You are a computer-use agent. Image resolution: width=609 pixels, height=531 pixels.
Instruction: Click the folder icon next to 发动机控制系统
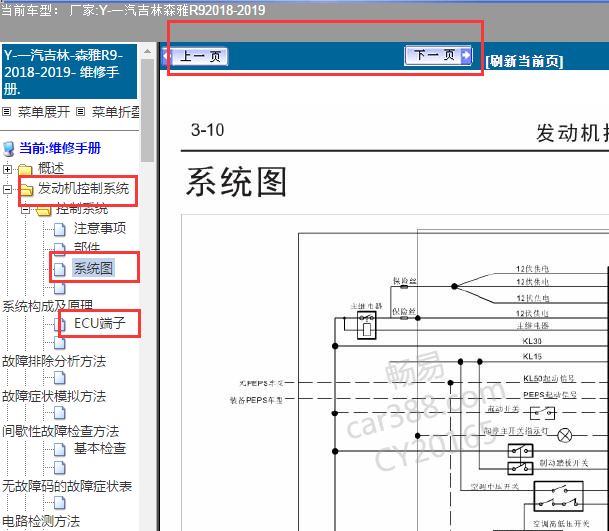[26, 190]
